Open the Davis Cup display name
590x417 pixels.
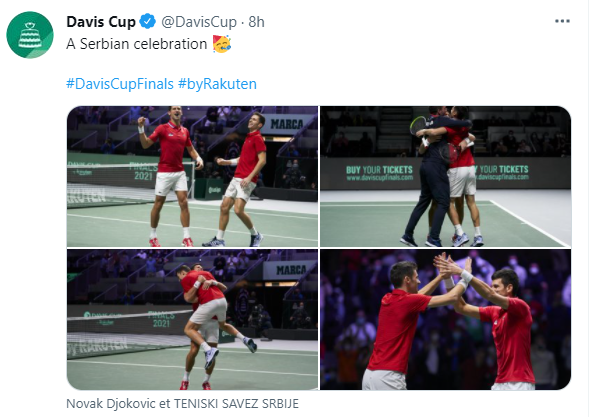[101, 22]
